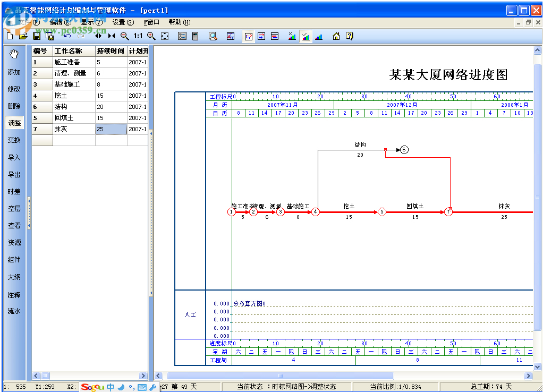Click the 添加 sidebar button
Image resolution: width=543 pixels, height=392 pixels.
point(14,72)
